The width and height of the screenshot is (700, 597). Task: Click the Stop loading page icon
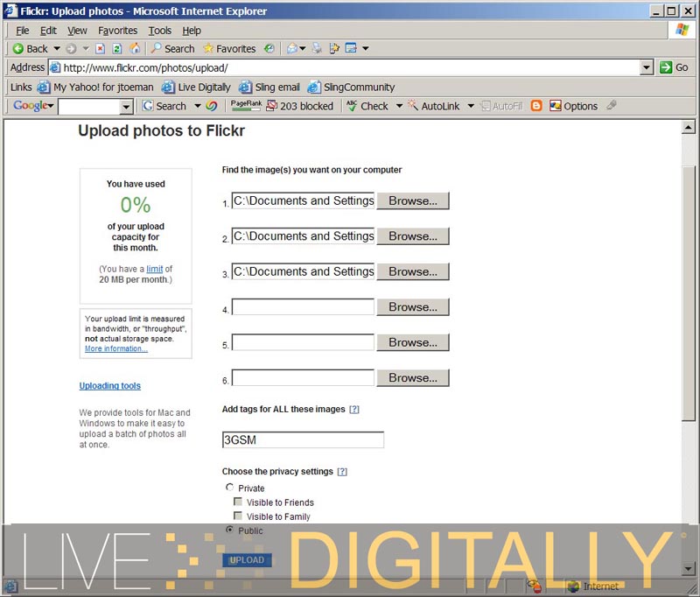101,49
